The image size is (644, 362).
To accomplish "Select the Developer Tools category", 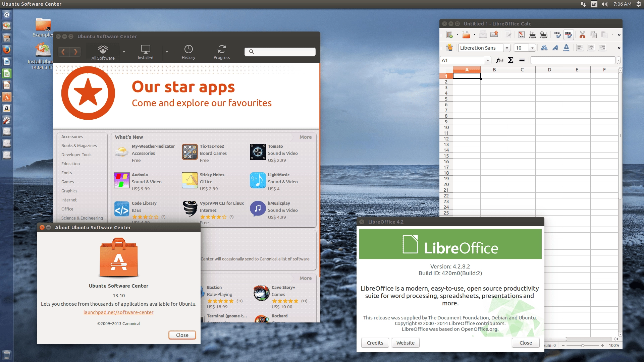I will pos(76,155).
